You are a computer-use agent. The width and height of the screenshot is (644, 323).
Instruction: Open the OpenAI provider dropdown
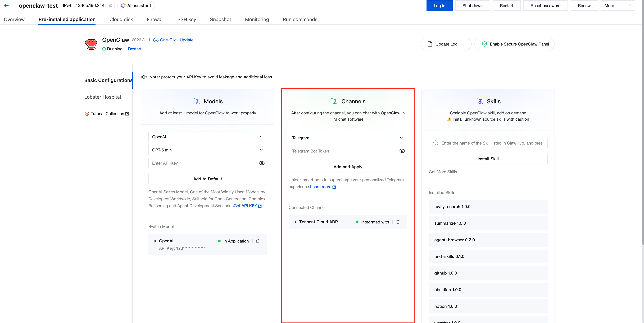pyautogui.click(x=207, y=137)
